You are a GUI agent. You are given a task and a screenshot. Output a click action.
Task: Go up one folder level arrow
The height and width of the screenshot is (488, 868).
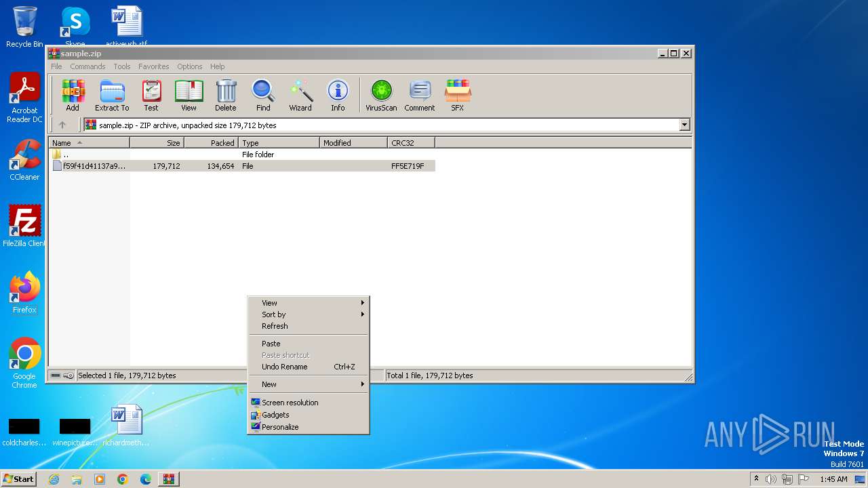[62, 125]
